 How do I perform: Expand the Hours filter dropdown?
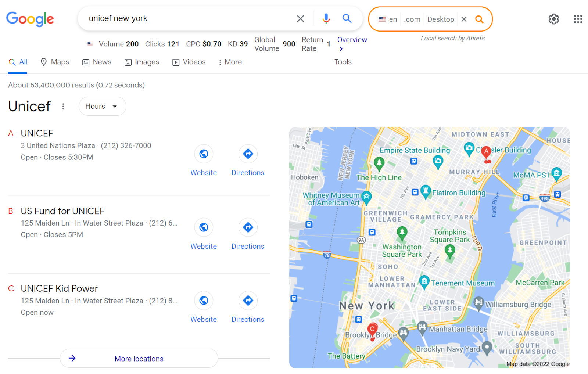pos(102,106)
